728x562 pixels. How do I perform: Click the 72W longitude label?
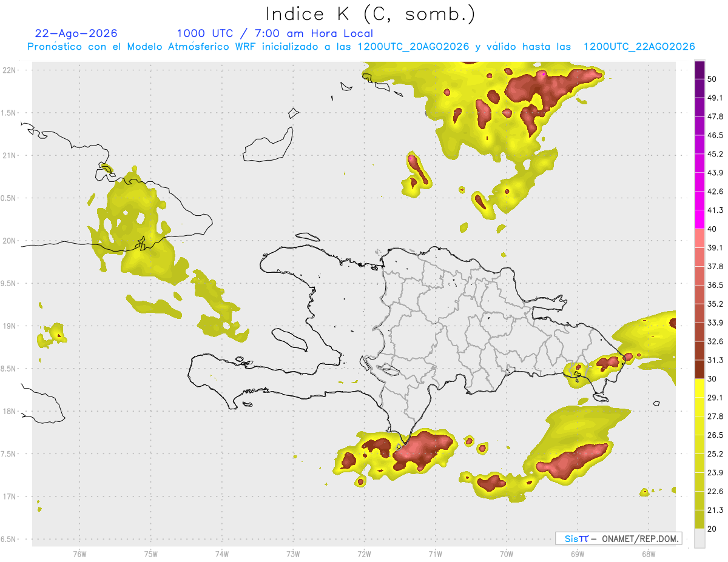point(364,554)
